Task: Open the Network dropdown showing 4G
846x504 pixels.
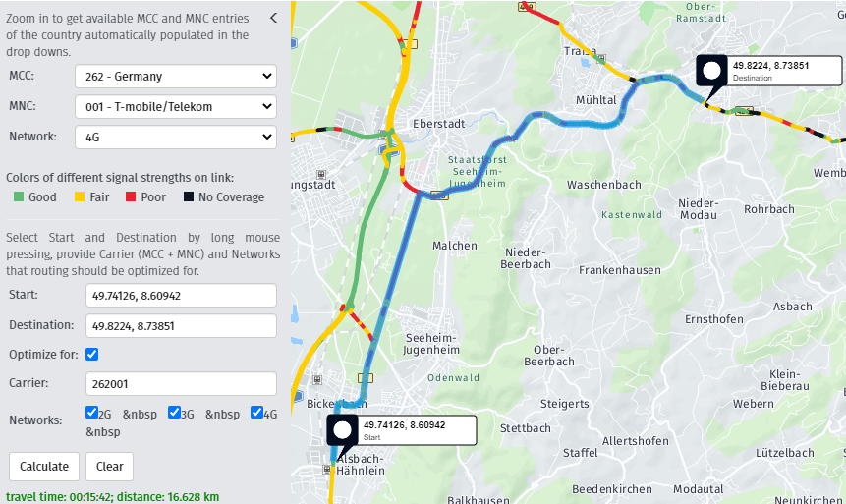Action: pos(176,138)
